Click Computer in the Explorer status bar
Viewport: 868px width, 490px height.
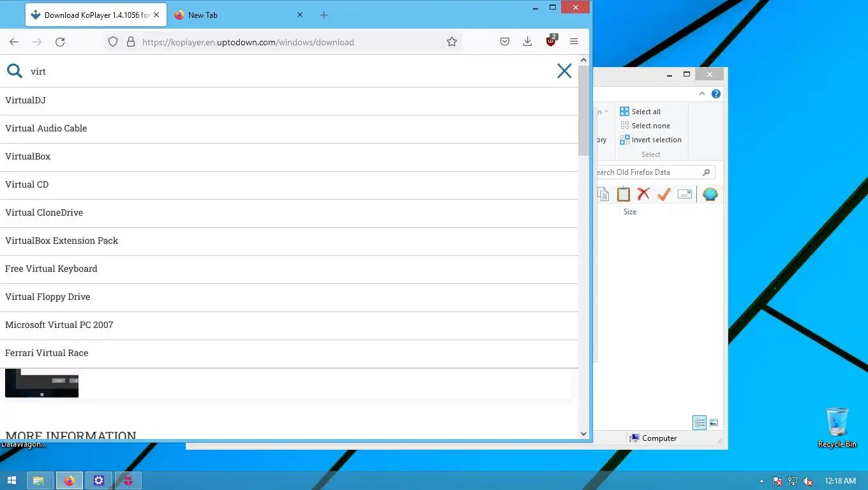[653, 438]
